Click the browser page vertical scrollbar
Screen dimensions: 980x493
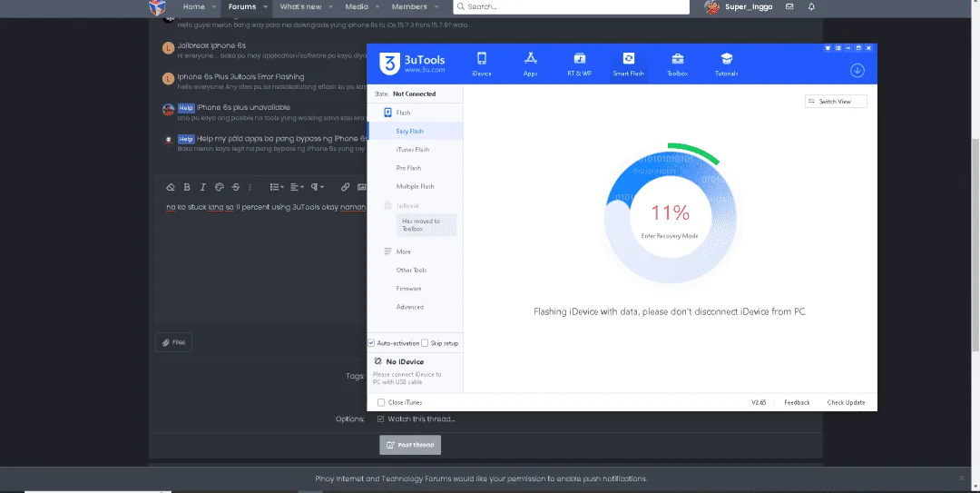click(x=975, y=244)
